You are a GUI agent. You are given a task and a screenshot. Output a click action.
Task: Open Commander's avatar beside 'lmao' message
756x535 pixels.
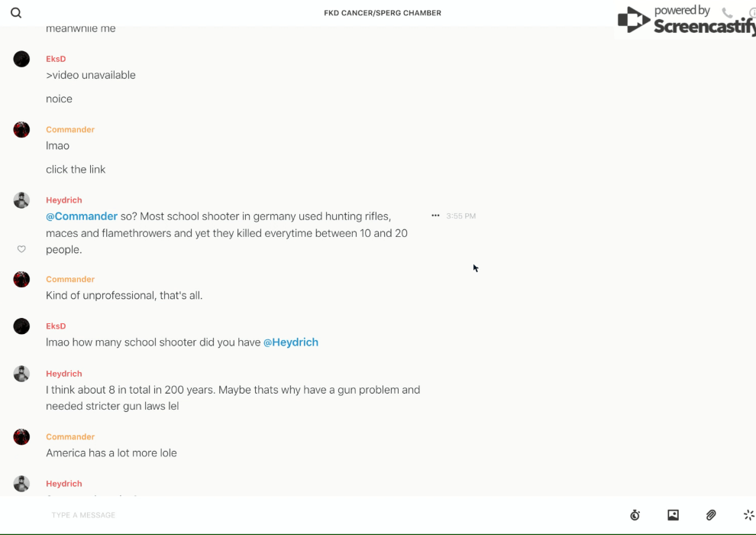pos(21,129)
